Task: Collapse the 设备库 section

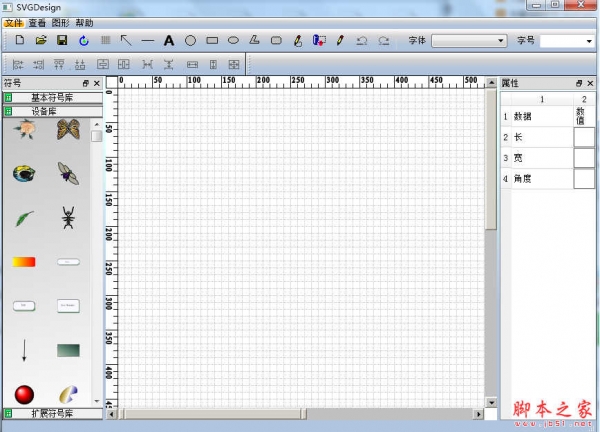Action: 53,111
